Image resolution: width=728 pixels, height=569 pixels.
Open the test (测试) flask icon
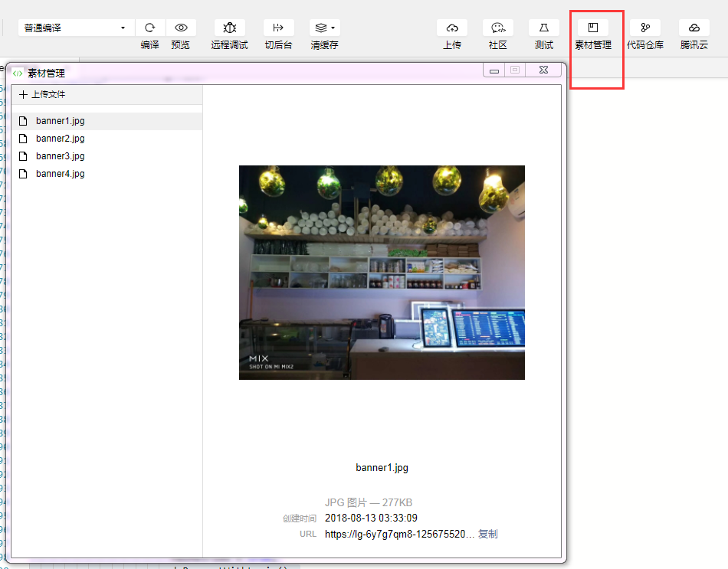pos(544,28)
